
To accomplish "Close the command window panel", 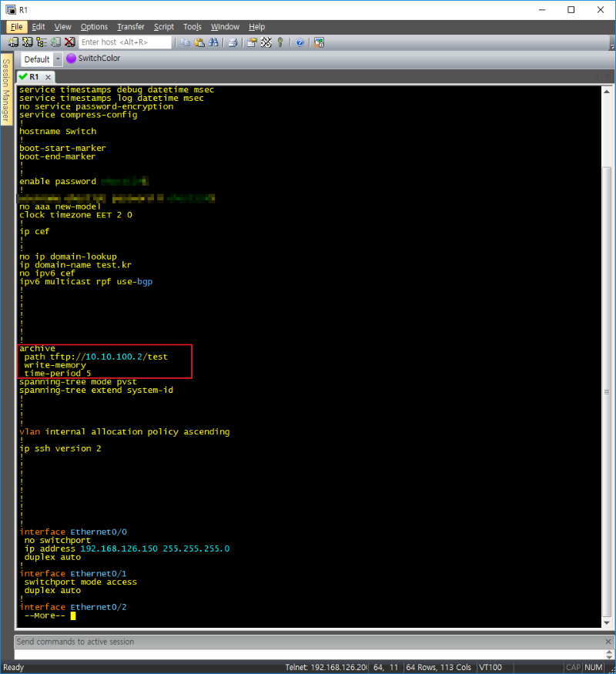I will coord(608,642).
